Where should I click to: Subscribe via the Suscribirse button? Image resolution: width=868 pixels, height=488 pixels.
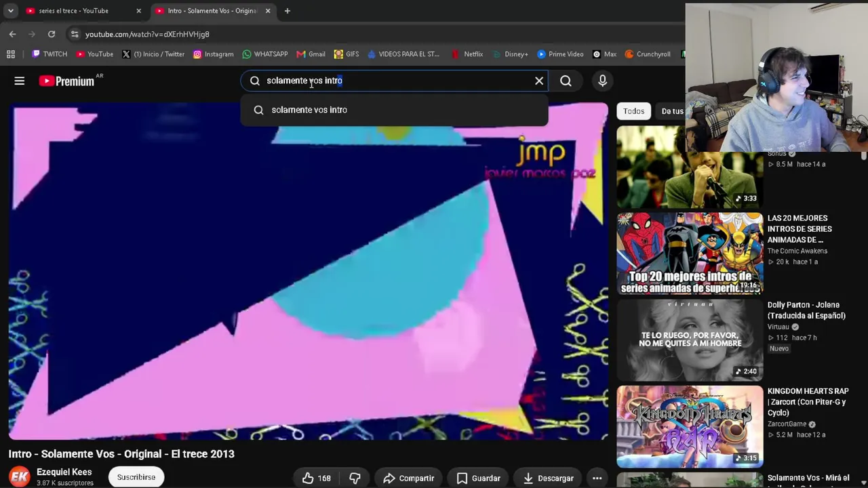point(136,477)
